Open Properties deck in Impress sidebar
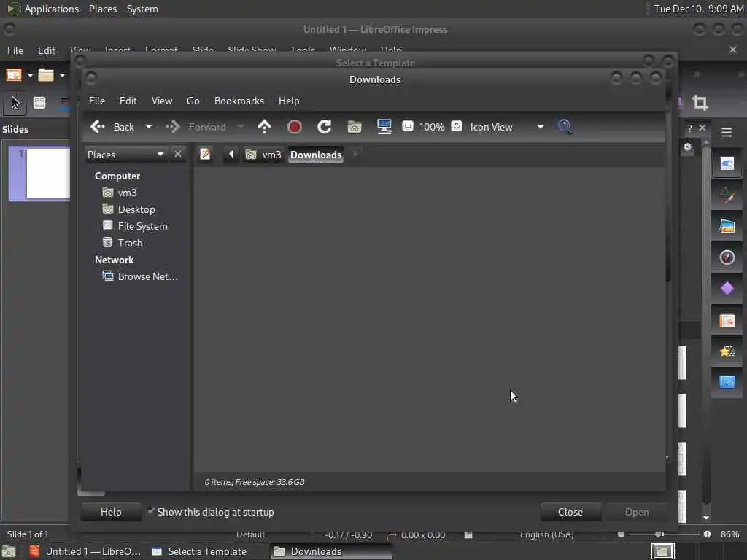 click(x=727, y=164)
